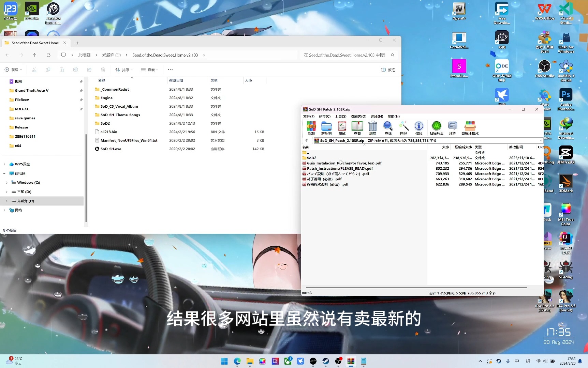Click 光威弈 (E:) in the address breadcrumb
Viewport: 588px width, 368px height.
point(111,55)
